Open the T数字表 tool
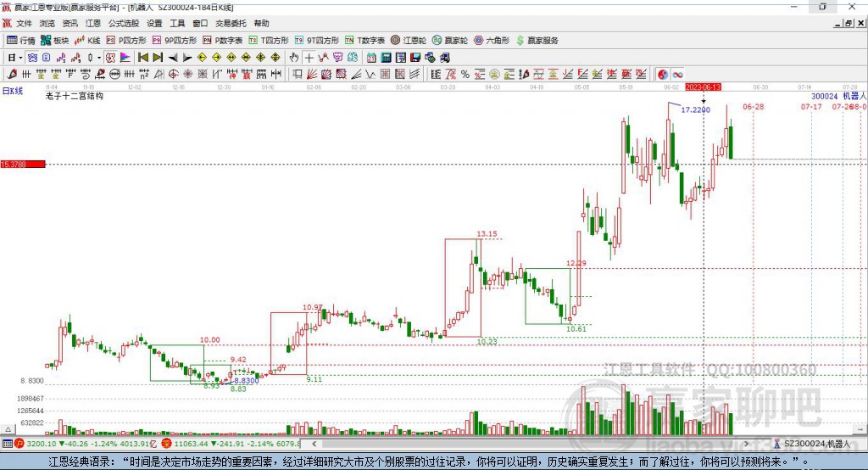Viewport: 868px width, 470px height. tap(364, 41)
